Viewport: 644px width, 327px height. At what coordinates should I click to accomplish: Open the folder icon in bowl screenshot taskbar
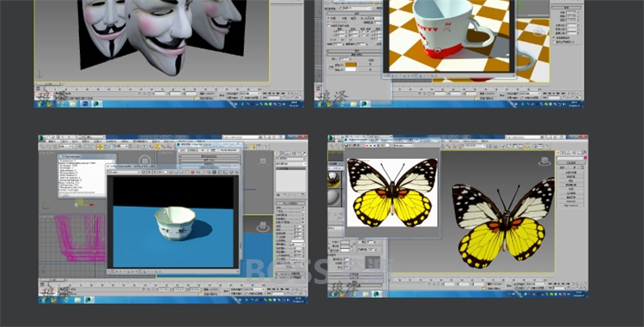77,300
